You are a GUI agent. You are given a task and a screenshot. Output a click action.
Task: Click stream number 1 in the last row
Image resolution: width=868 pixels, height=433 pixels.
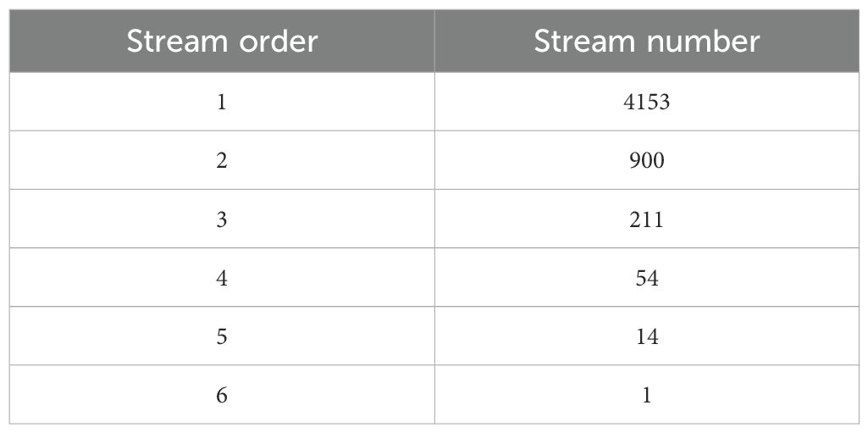click(x=647, y=394)
